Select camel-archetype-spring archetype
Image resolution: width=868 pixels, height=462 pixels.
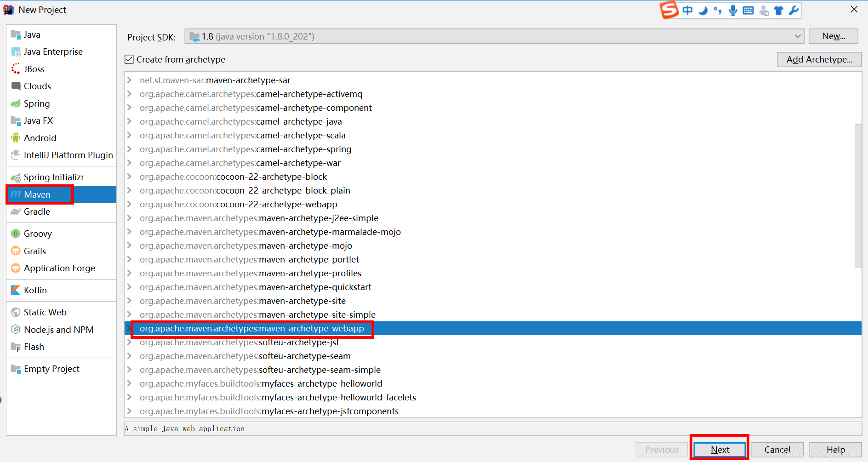coord(493,149)
